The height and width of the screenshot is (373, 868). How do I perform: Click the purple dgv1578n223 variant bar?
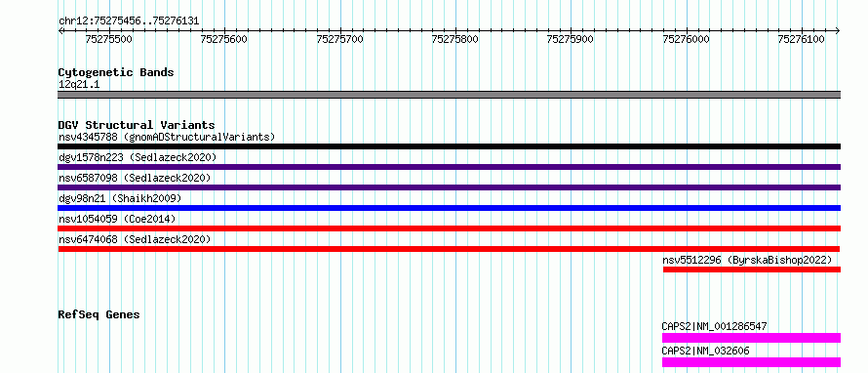[x=449, y=167]
